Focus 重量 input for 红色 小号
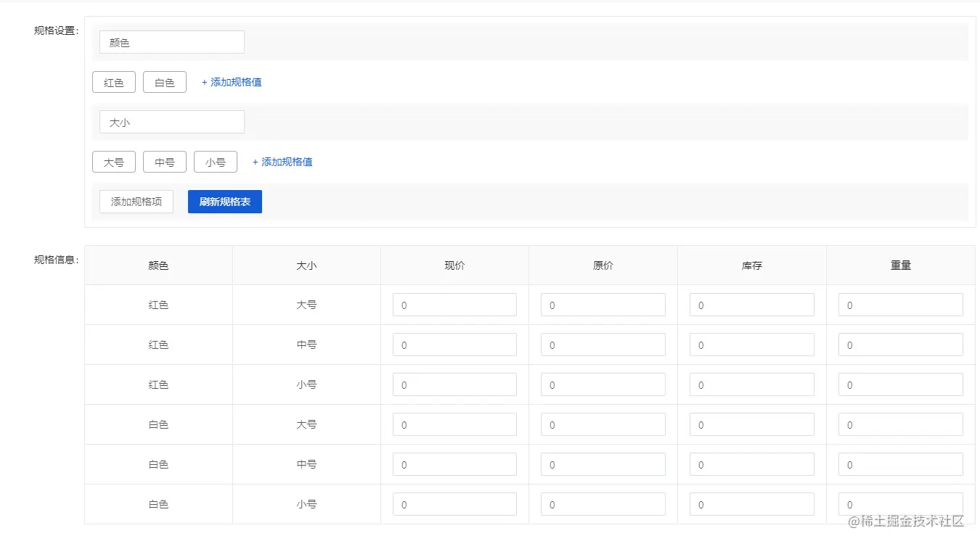 coord(901,384)
